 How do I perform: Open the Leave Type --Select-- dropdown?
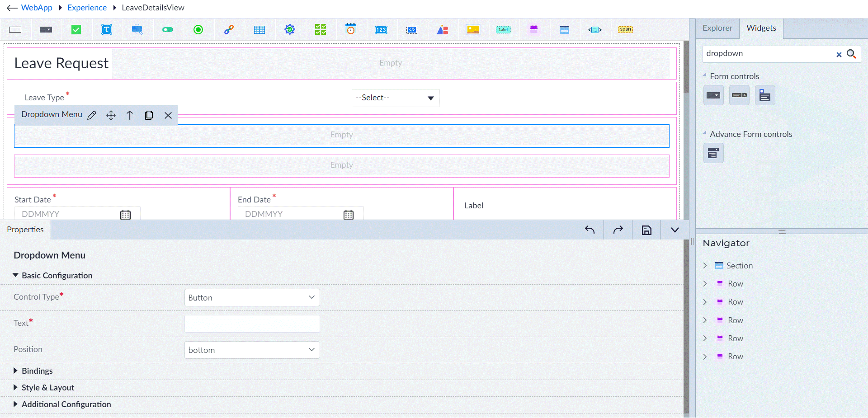tap(396, 98)
